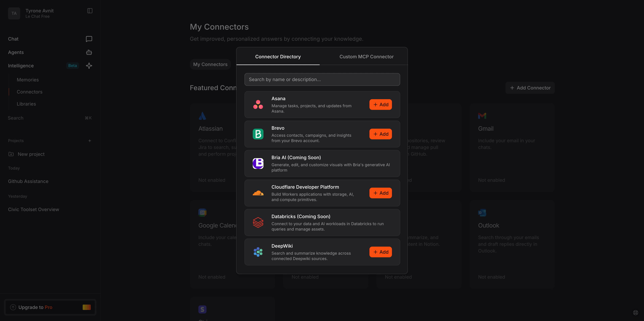Viewport: 644px width, 321px height.
Task: Select the Connector Directory tab
Action: [278, 56]
